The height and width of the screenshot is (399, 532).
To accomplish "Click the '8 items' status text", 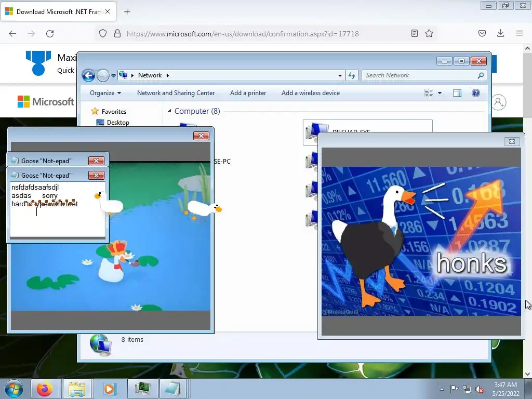I will pyautogui.click(x=132, y=339).
